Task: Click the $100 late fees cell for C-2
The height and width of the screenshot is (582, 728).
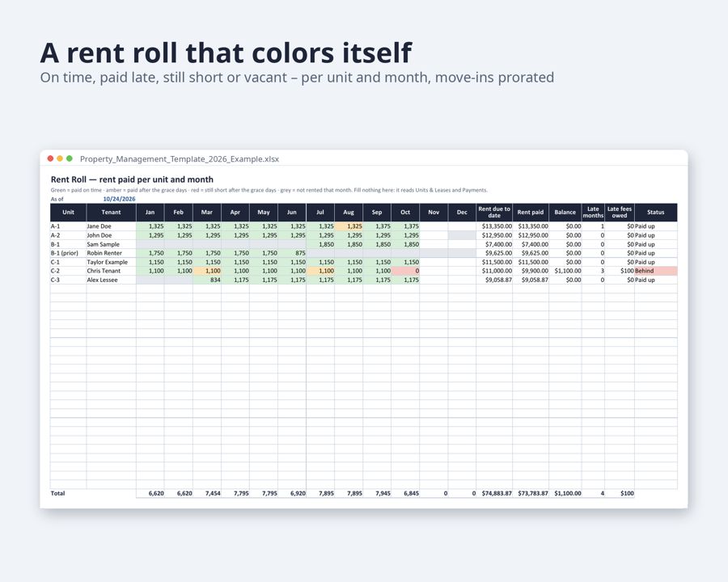Action: tap(620, 271)
